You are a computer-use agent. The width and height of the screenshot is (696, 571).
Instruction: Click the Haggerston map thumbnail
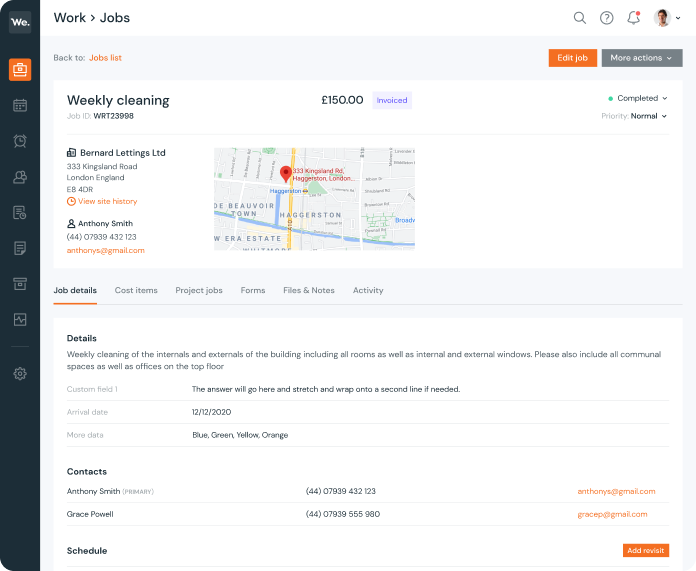point(314,199)
